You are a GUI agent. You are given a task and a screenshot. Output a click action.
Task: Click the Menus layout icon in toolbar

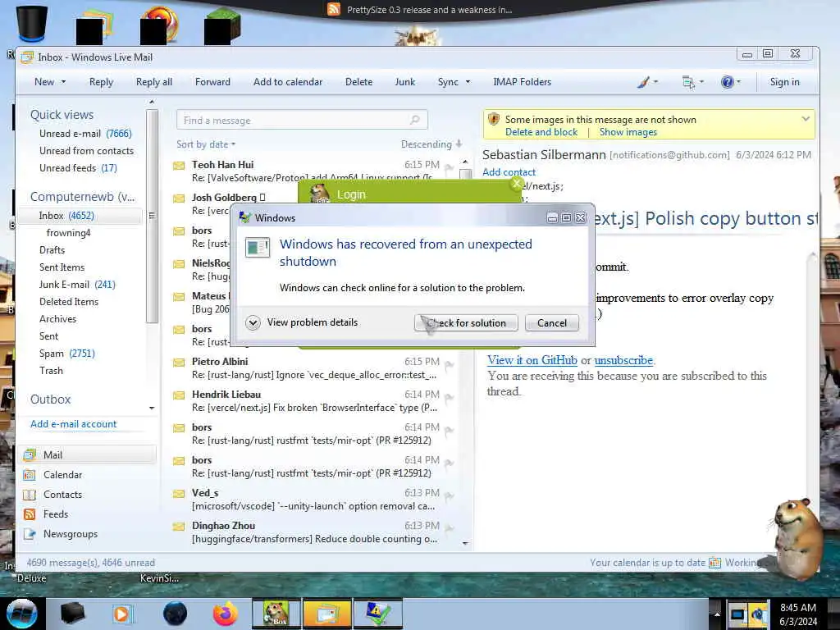[x=688, y=82]
